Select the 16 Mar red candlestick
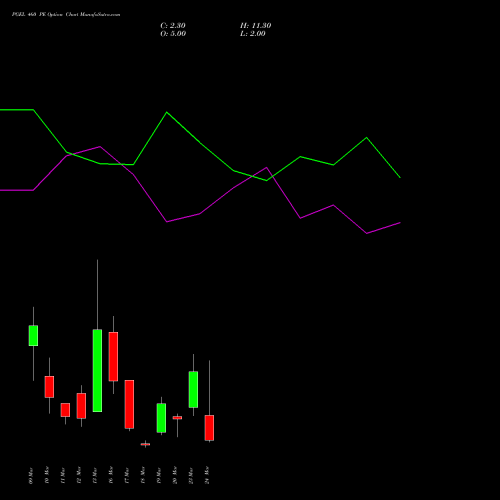 pos(113,356)
